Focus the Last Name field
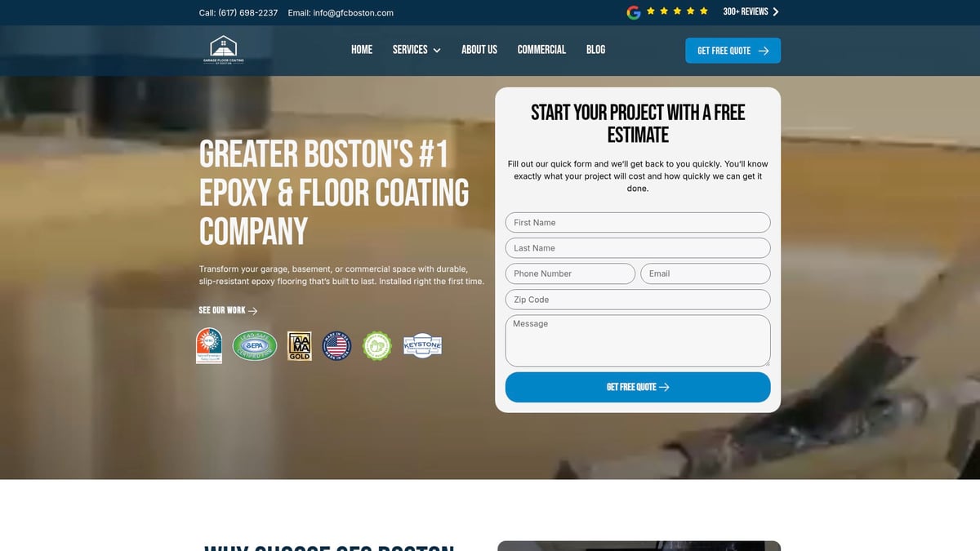 (x=638, y=248)
